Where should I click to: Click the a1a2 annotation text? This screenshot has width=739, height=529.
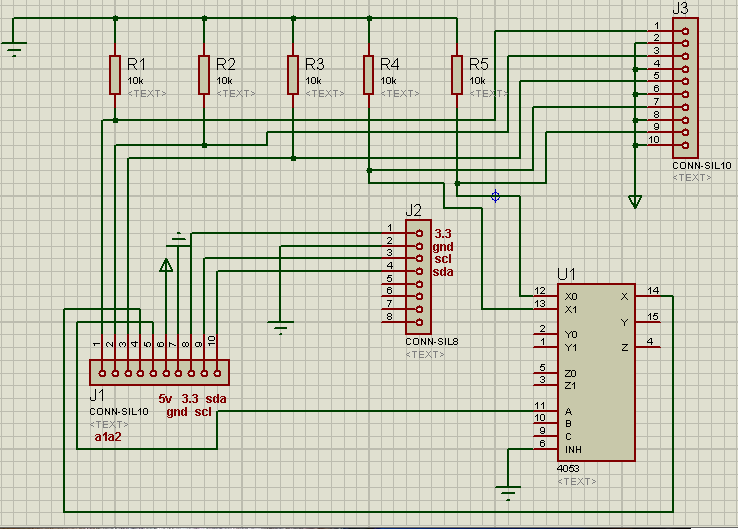(108, 437)
